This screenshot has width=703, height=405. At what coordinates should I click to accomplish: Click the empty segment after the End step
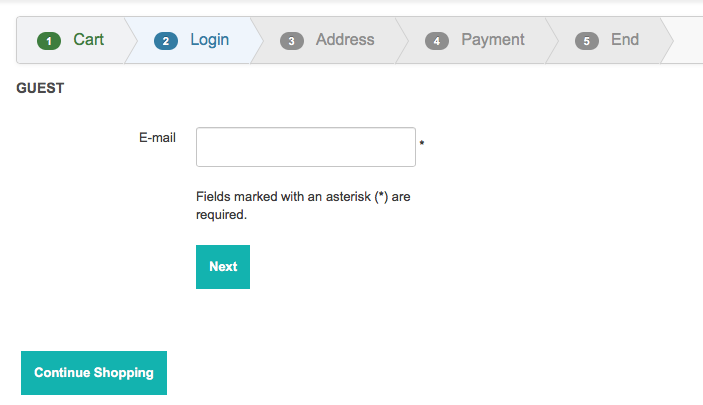pos(689,41)
